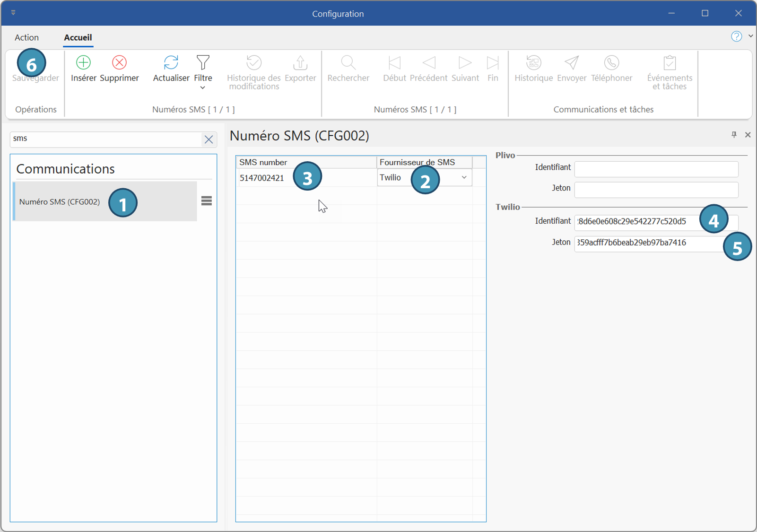Switch to the Action tab

(26, 37)
